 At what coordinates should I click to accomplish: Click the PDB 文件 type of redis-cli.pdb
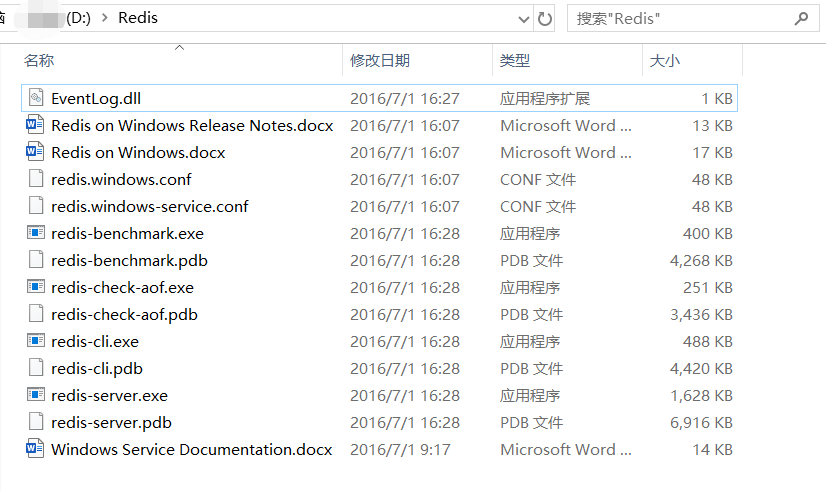532,368
